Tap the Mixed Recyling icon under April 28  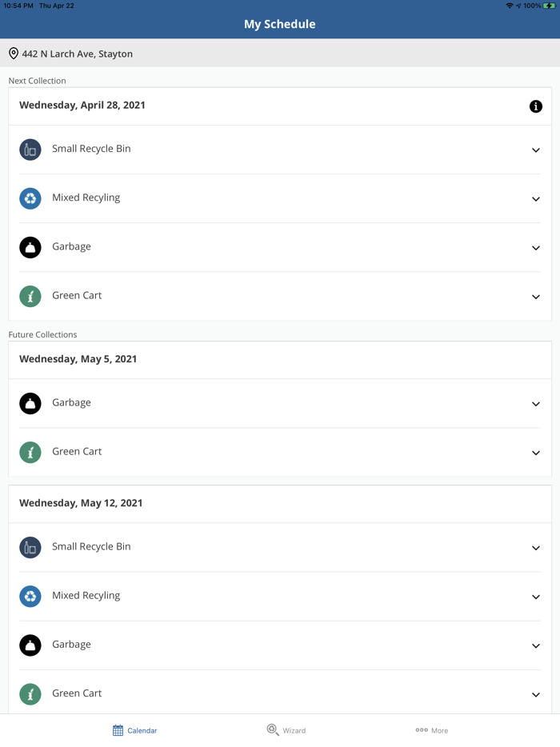(x=30, y=198)
